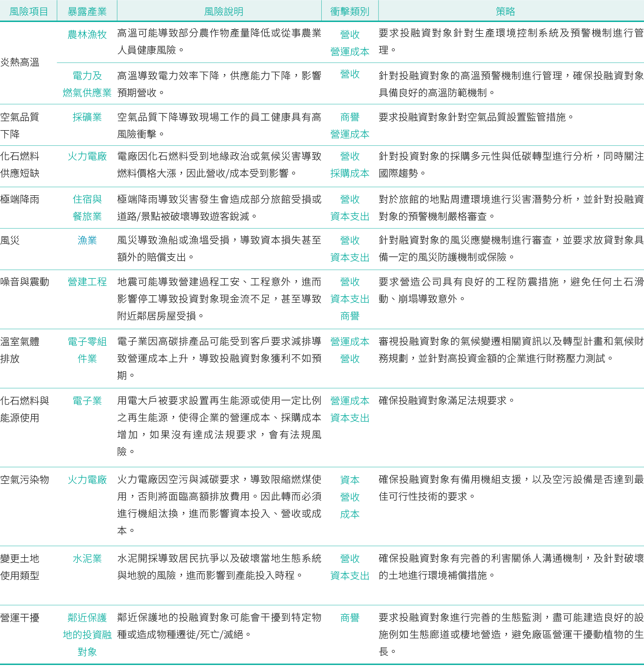Click 商譽 in the 營運干擾 row
This screenshot has width=644, height=666.
[350, 617]
